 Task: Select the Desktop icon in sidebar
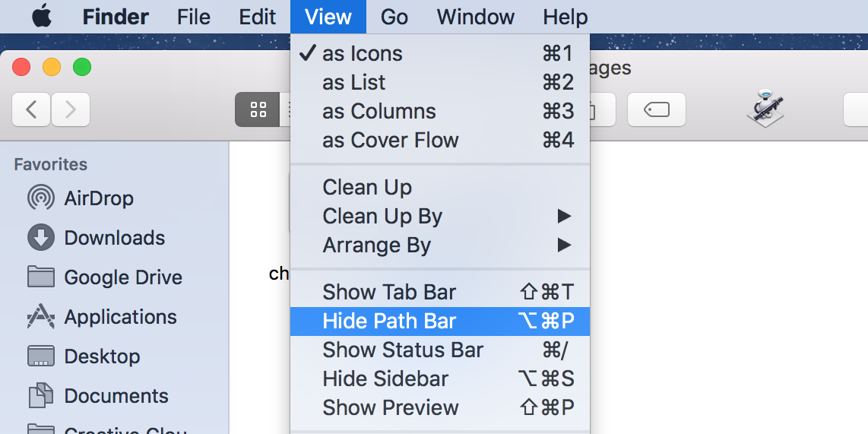point(40,356)
